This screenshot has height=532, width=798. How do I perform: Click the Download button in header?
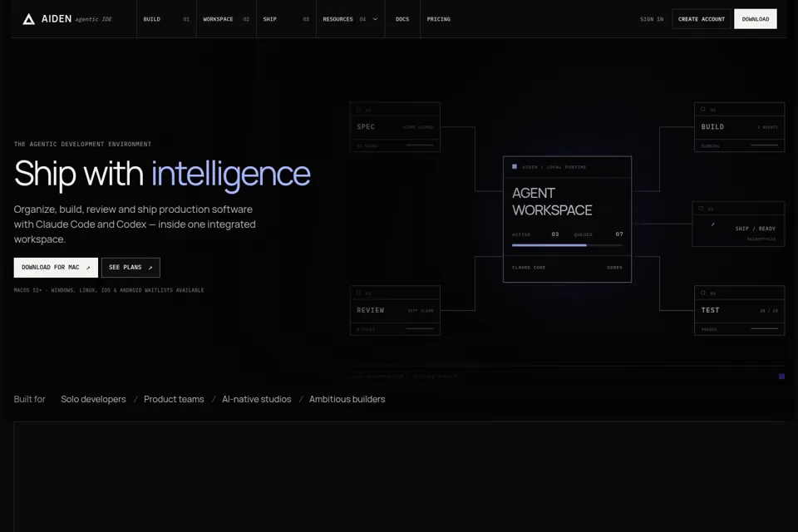click(756, 19)
